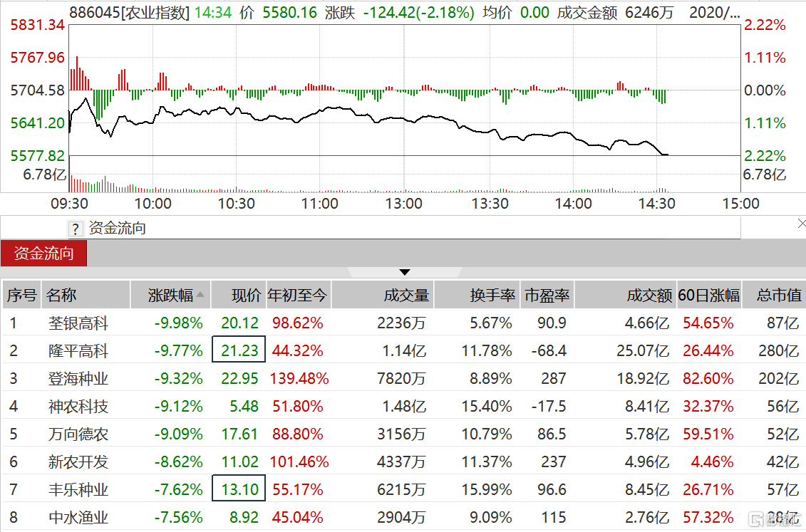Click turnover amount 25.07亿
The height and width of the screenshot is (532, 806).
(643, 350)
